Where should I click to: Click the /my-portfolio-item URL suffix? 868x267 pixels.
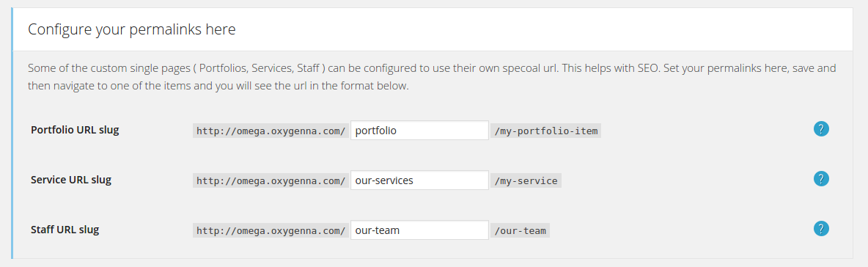click(x=546, y=131)
